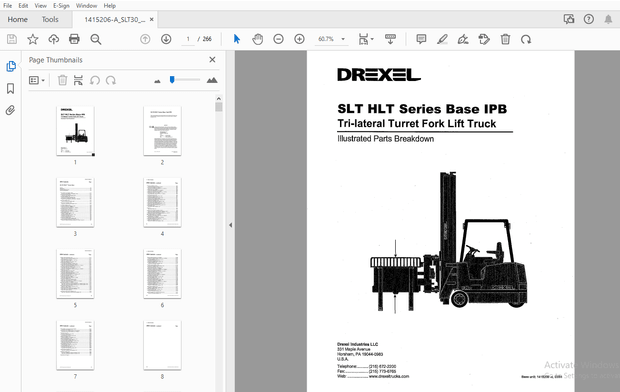Rotate page with toolbar rotate icon
620x392 pixels.
tap(526, 39)
